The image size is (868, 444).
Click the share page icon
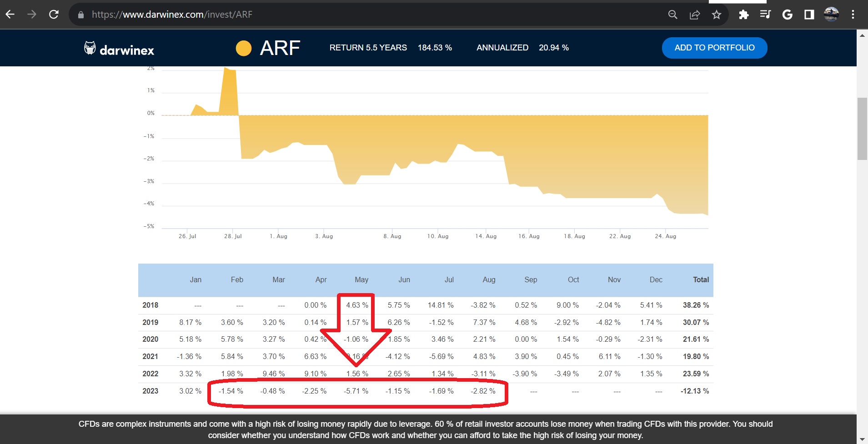[x=694, y=15]
